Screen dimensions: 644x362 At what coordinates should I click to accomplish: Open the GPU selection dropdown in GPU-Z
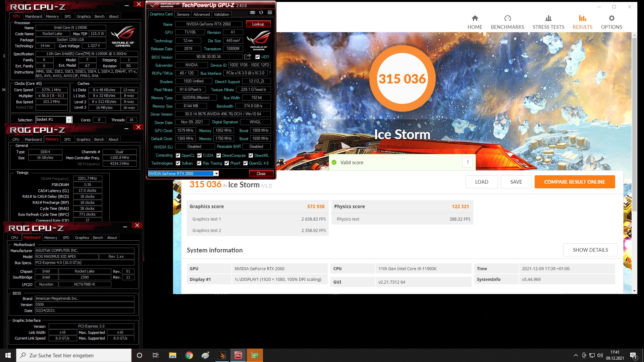click(216, 174)
